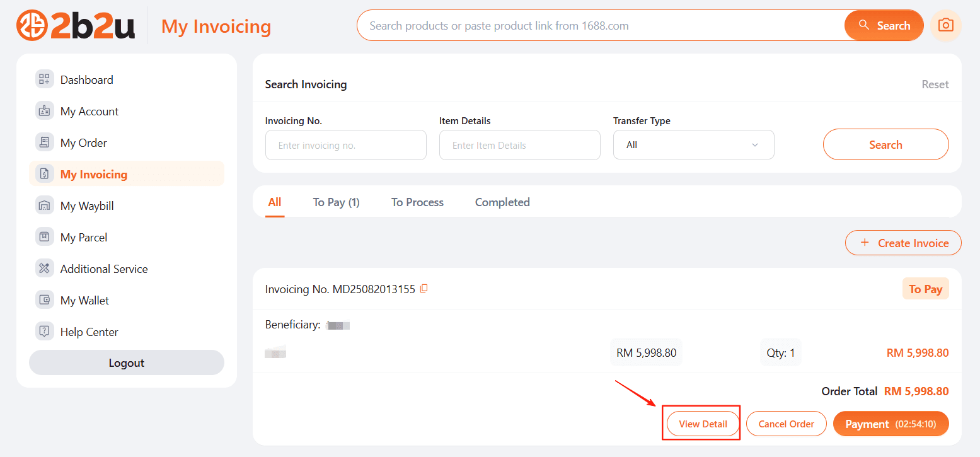
Task: Open the To Process tab
Action: [417, 202]
